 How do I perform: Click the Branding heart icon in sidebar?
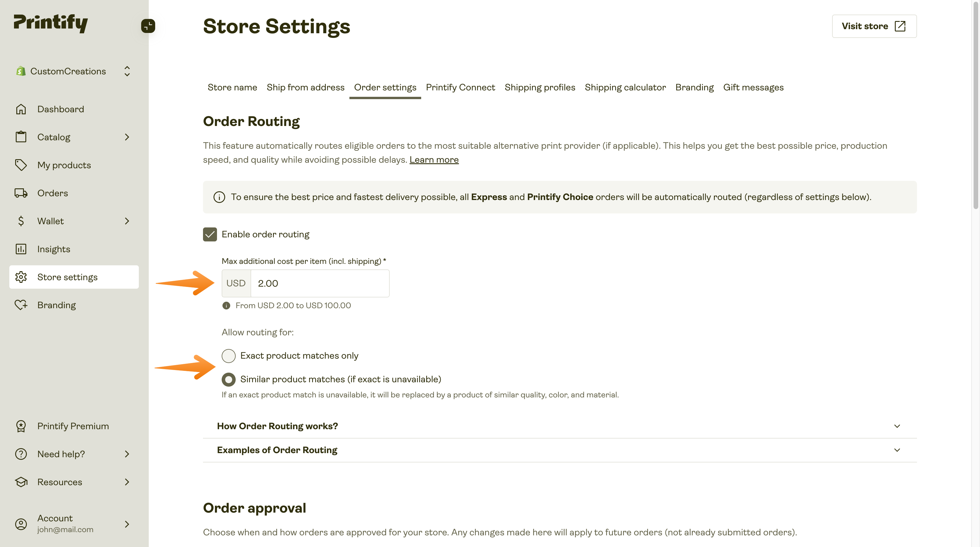pos(21,305)
